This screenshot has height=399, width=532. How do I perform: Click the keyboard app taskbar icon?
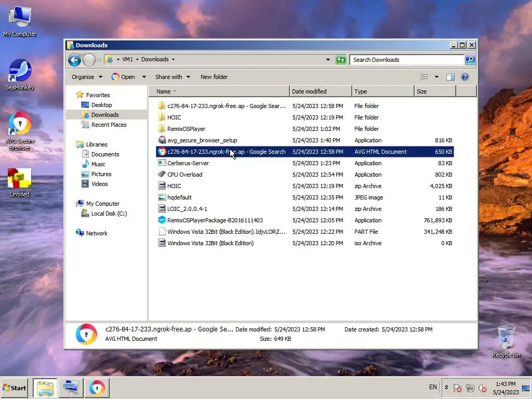[71, 388]
